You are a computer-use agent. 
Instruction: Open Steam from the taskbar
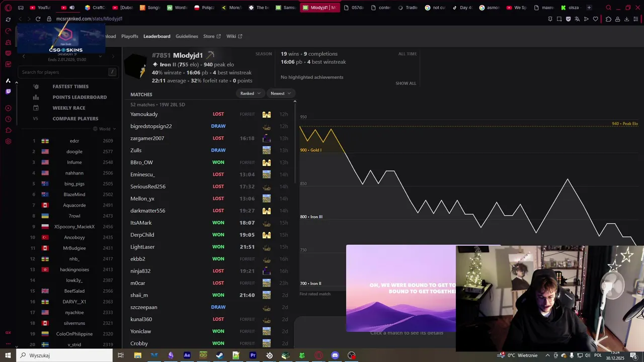click(x=219, y=355)
